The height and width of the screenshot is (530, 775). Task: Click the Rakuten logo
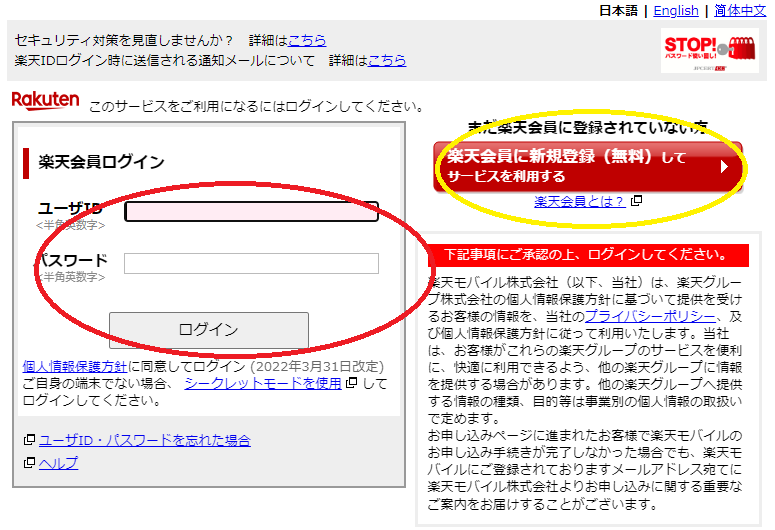click(45, 100)
